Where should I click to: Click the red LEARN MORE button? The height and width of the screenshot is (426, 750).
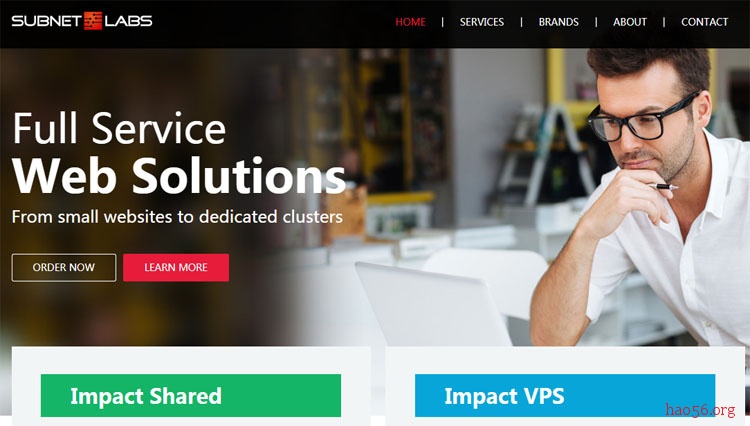click(176, 268)
